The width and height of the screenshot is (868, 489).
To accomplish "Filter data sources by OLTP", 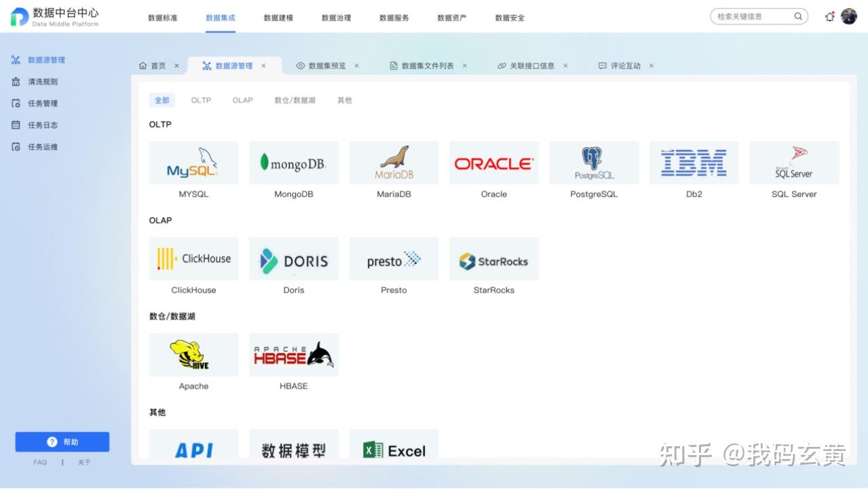I will tap(201, 100).
